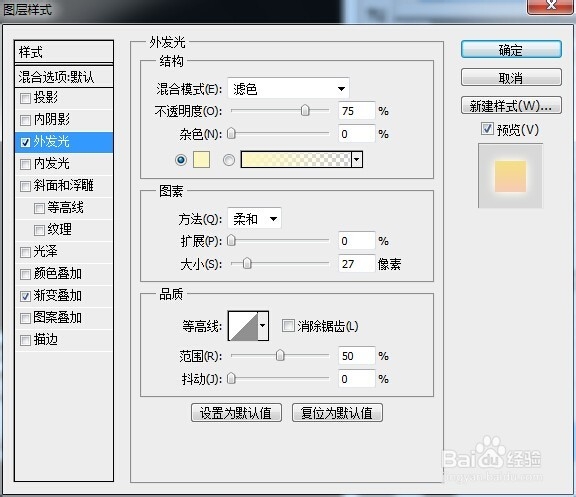The width and height of the screenshot is (576, 497).
Task: Open the 斜面和浮雕 style settings row
Action: tap(64, 186)
